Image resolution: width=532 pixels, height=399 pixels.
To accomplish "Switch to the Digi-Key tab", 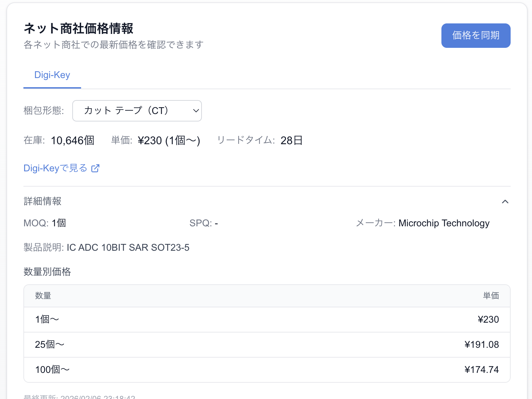I will [52, 75].
